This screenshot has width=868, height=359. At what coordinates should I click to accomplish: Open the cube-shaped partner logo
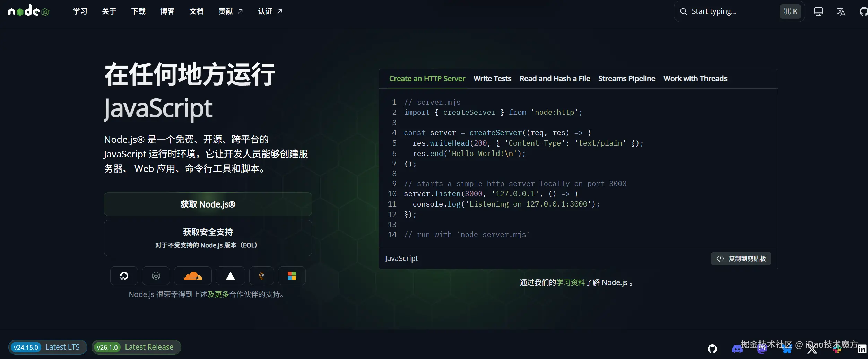[x=156, y=276]
